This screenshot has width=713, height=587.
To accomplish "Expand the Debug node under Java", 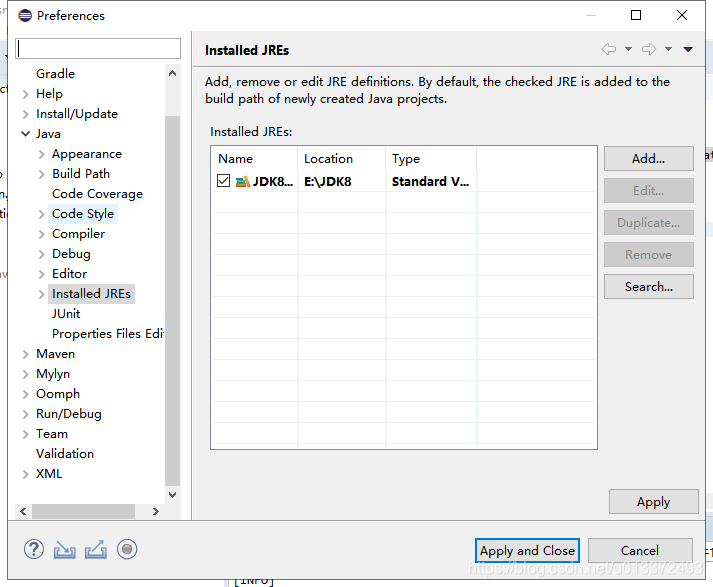I will click(x=41, y=254).
